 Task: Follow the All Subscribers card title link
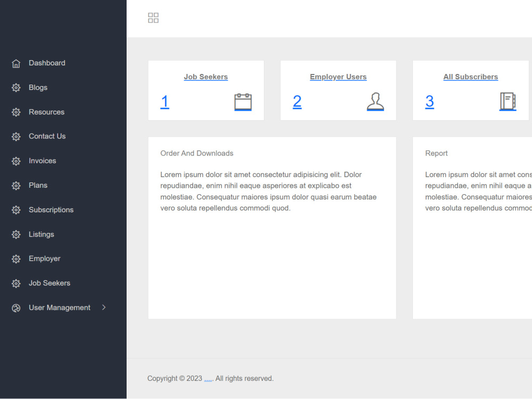point(471,77)
